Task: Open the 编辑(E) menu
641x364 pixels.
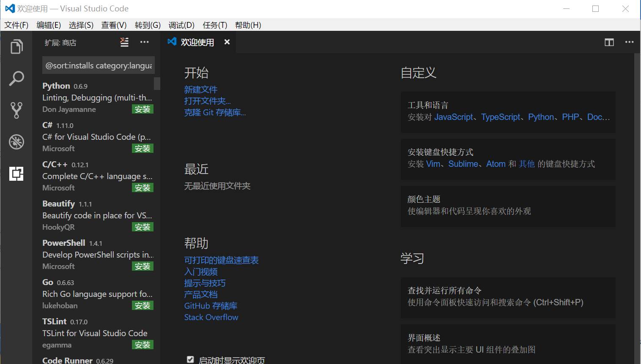Action: pos(49,25)
